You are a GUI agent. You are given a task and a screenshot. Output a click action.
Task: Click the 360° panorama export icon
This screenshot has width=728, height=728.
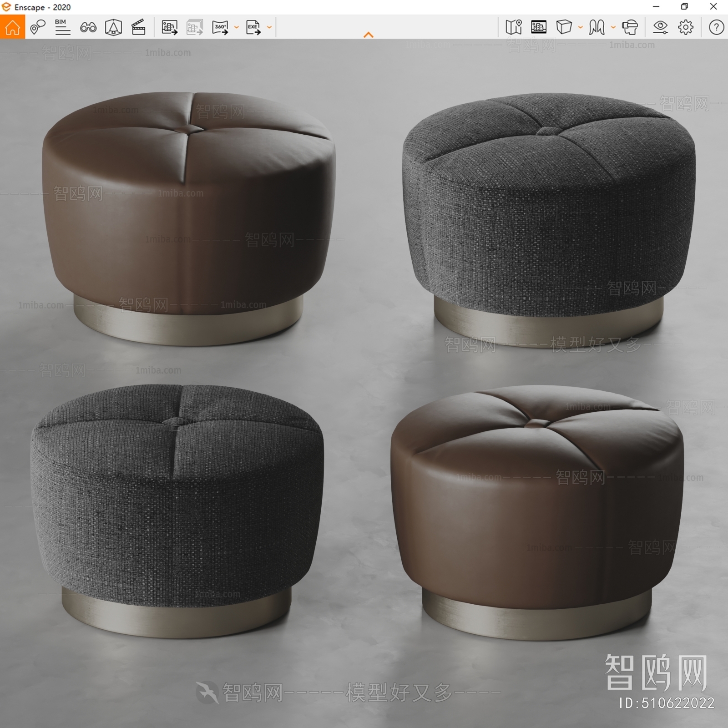pyautogui.click(x=220, y=27)
